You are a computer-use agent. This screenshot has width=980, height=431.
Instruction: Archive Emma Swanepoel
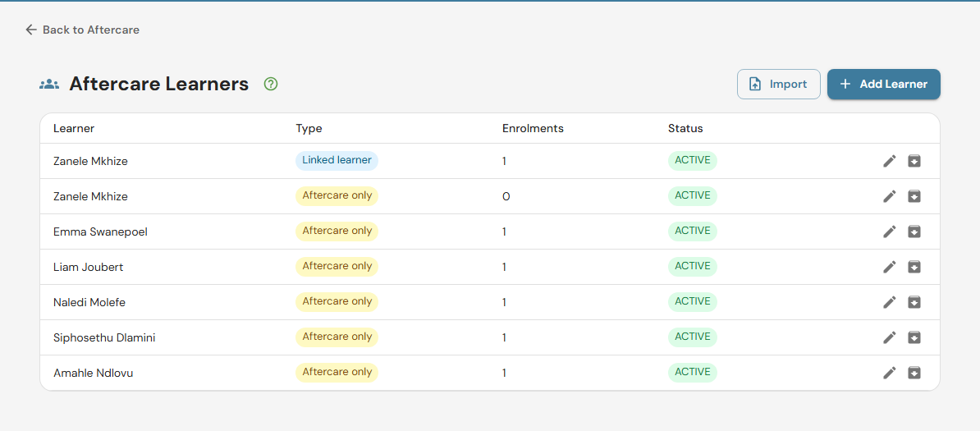914,232
